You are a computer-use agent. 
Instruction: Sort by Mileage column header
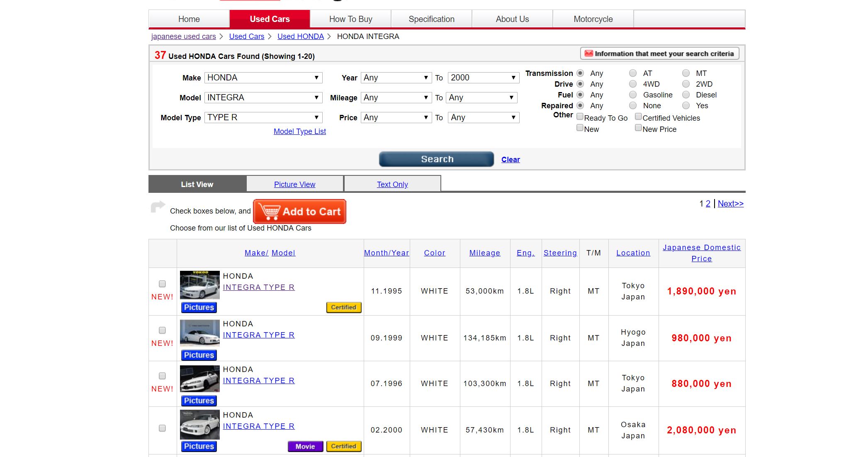point(485,253)
